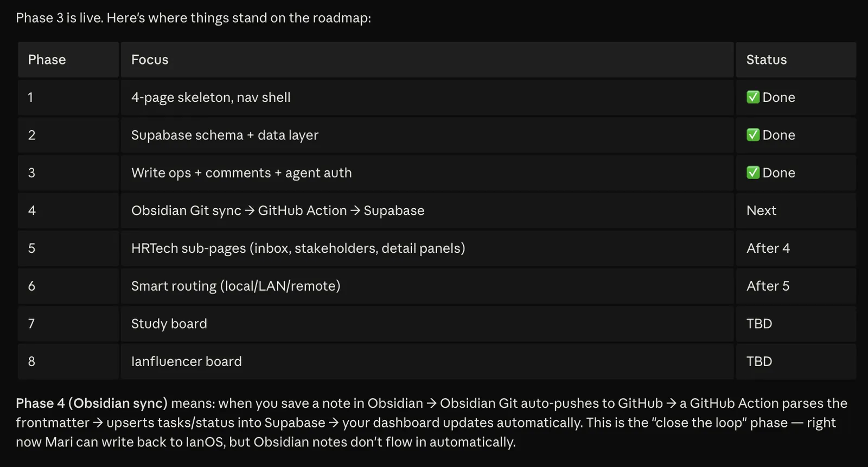Screen dimensions: 868x467
Task: Click the HRTech sub-pages focus cell
Action: click(427, 248)
